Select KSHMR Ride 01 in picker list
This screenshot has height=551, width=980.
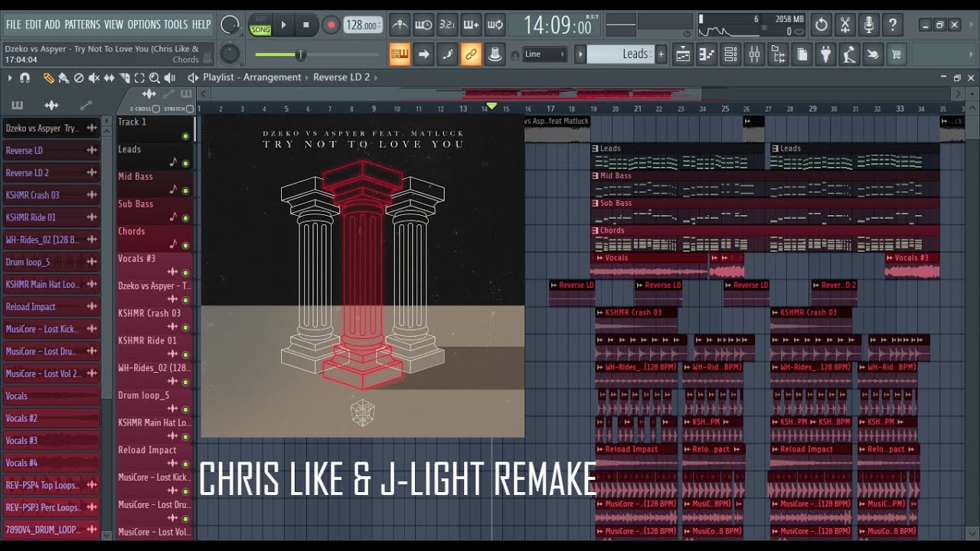(51, 217)
